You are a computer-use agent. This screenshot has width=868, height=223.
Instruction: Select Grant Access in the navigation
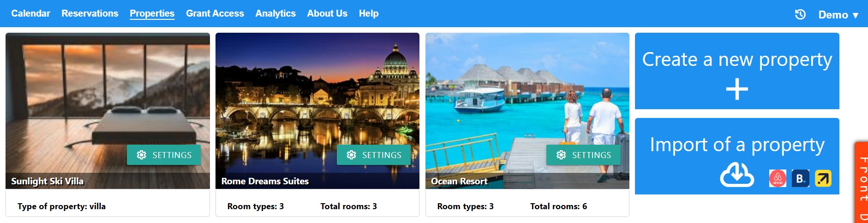pos(215,13)
